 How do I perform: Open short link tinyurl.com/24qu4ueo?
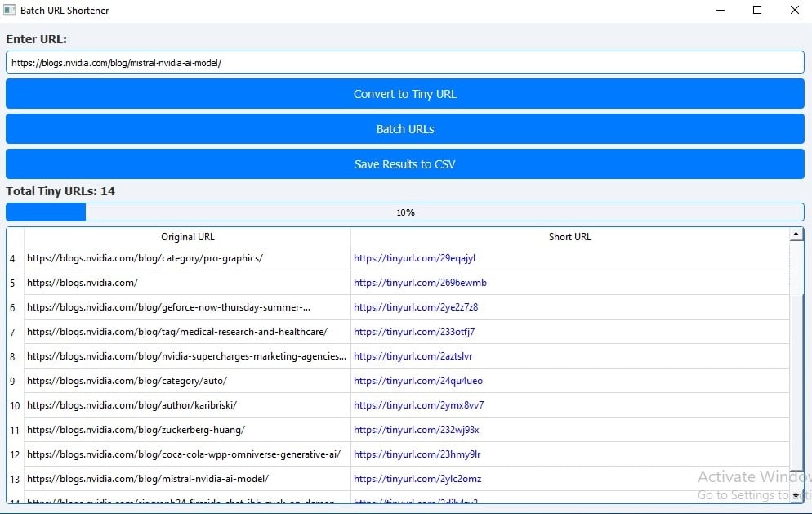coord(418,381)
